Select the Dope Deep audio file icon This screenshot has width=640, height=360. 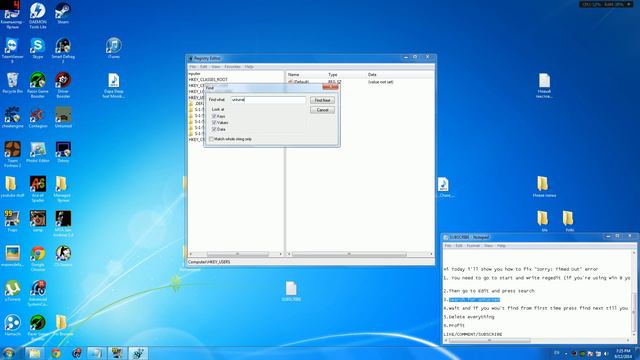pos(113,85)
